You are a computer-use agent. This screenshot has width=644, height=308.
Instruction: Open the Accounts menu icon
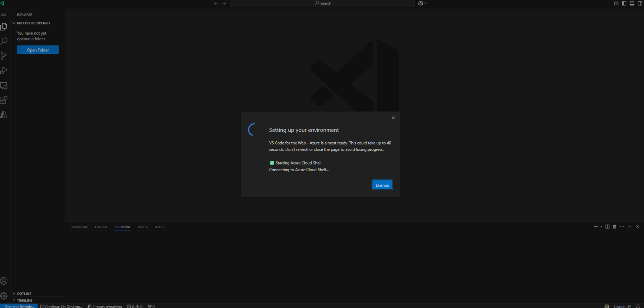4,281
